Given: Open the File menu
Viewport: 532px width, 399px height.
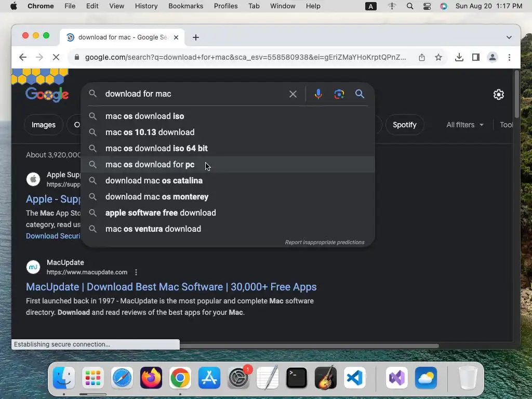Looking at the screenshot, I should click(x=70, y=6).
